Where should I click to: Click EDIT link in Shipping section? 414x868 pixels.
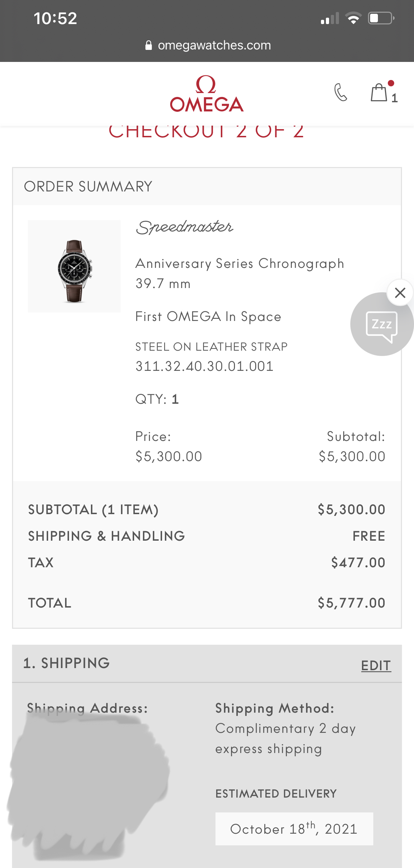click(376, 666)
